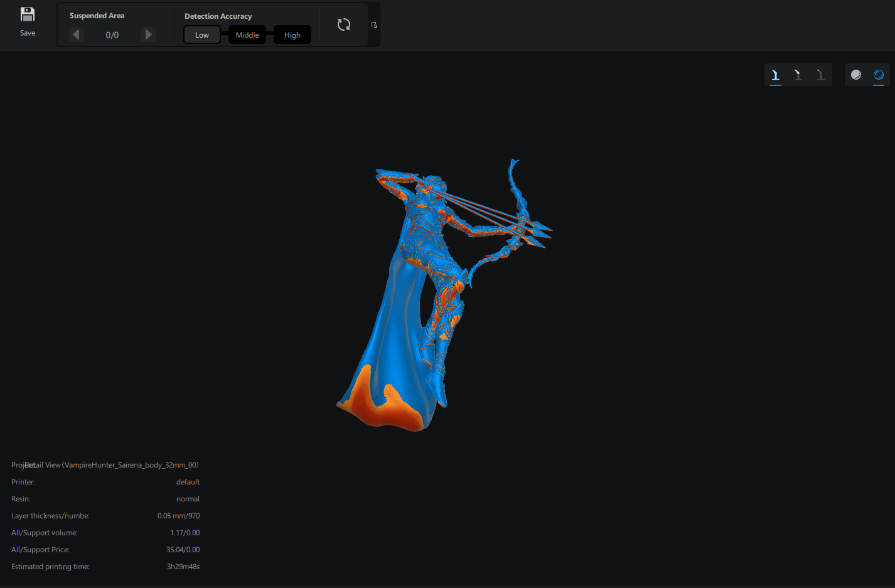This screenshot has width=895, height=588.
Task: Go to the next suspended area
Action: click(x=148, y=35)
